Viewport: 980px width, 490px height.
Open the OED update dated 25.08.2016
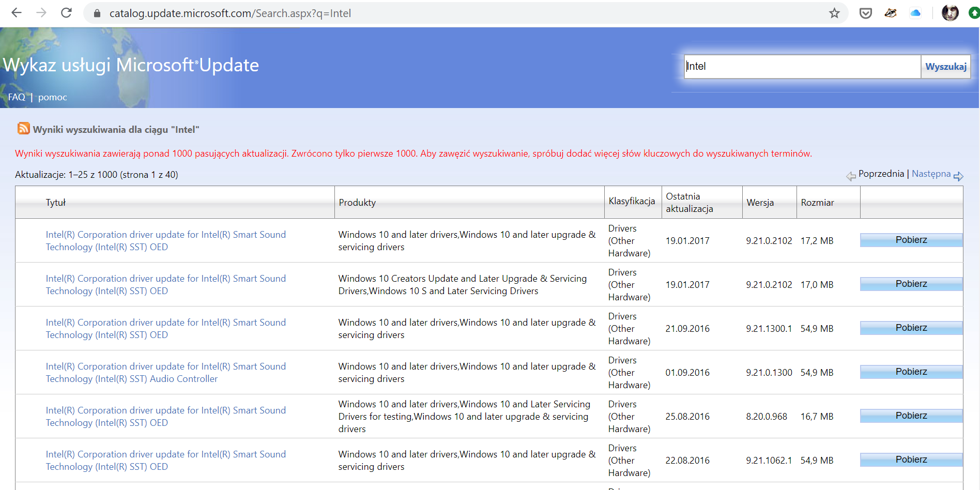click(165, 417)
